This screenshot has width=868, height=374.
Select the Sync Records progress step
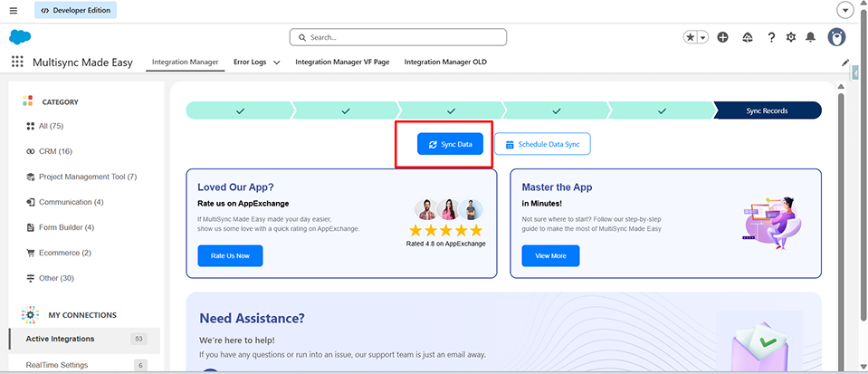768,110
